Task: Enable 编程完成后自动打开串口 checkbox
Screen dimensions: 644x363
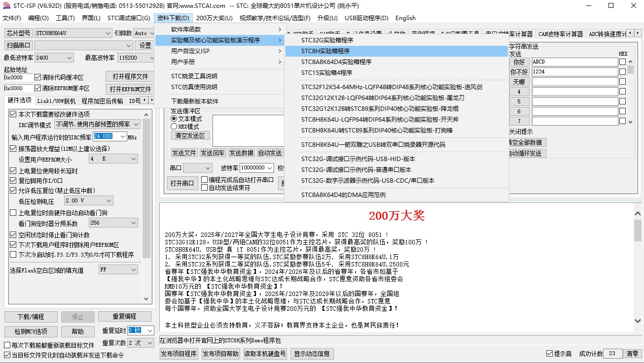Action: tap(205, 180)
